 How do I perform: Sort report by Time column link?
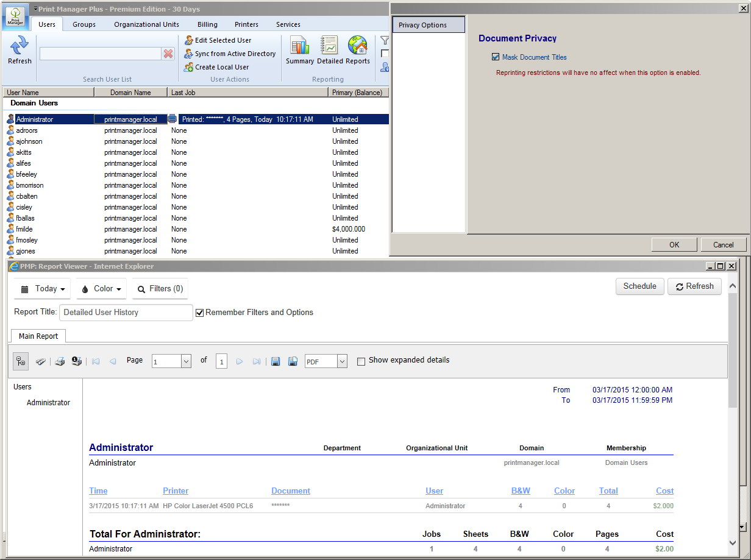(x=98, y=491)
